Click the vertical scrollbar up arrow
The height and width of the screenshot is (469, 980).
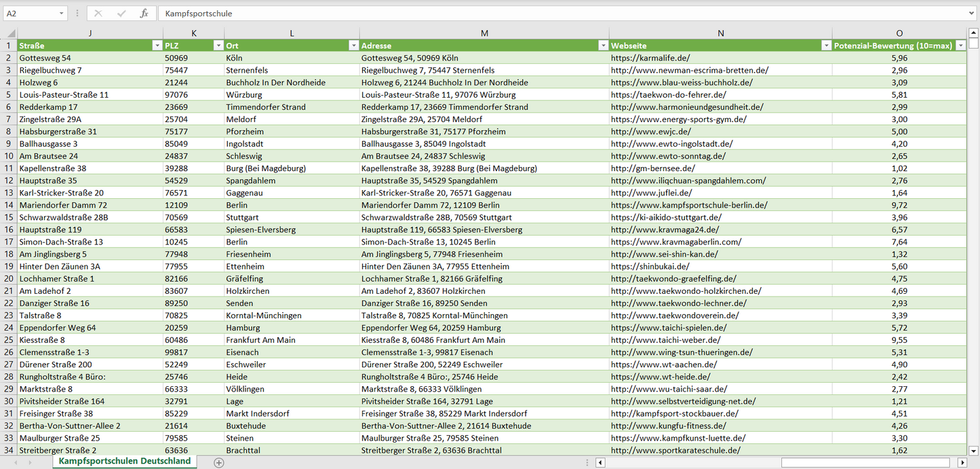(x=974, y=33)
